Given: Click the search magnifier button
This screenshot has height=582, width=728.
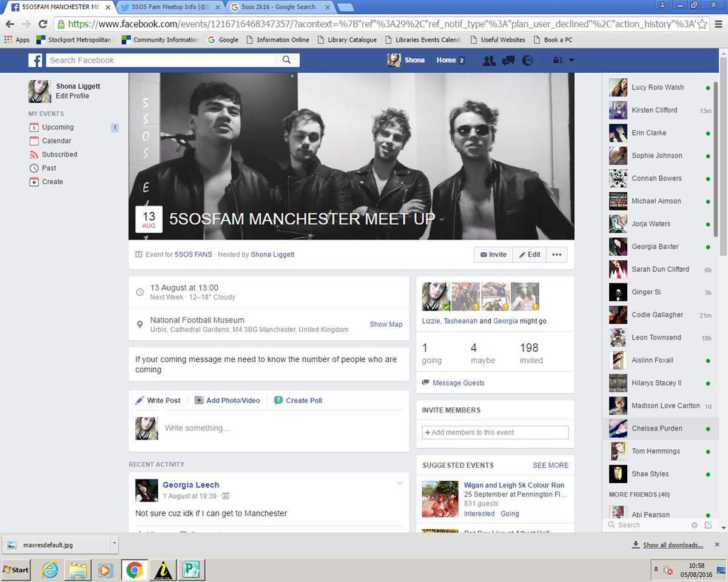Looking at the screenshot, I should [x=287, y=60].
